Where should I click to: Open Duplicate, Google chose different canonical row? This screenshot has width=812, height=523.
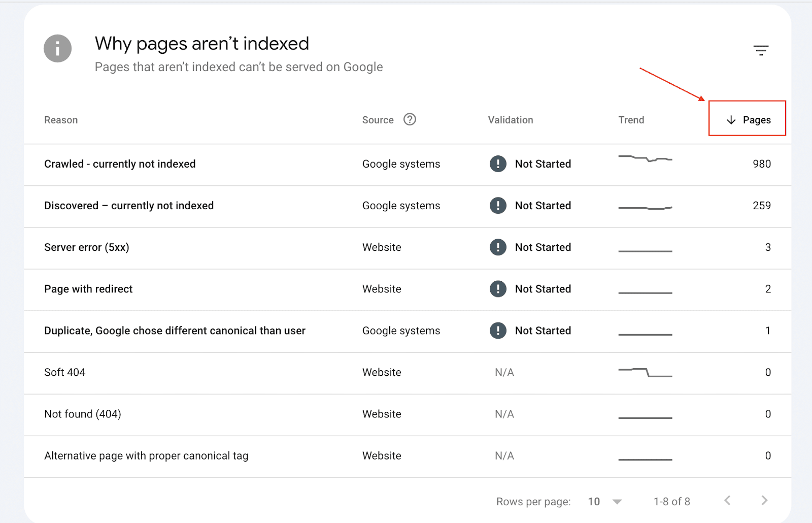175,331
